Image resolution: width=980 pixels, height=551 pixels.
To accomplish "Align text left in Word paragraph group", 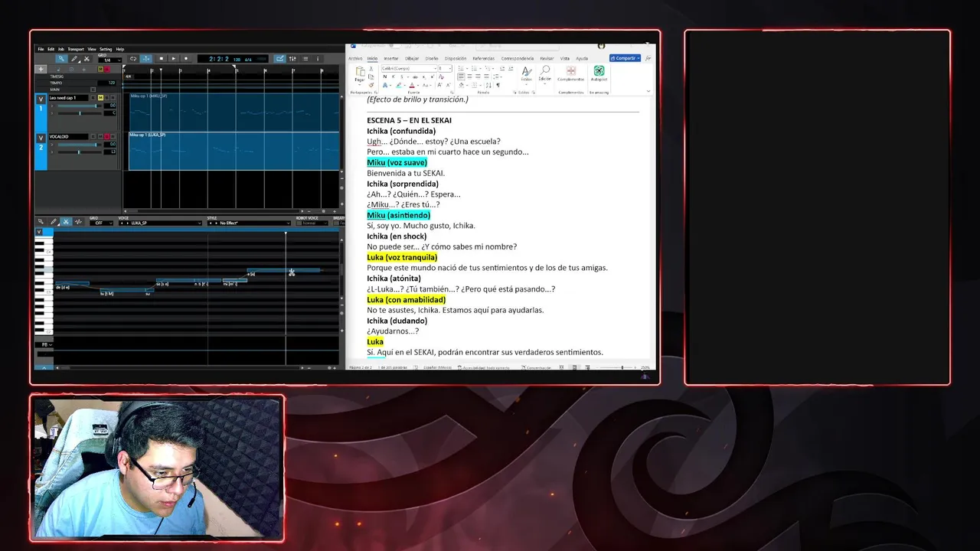I will click(461, 77).
